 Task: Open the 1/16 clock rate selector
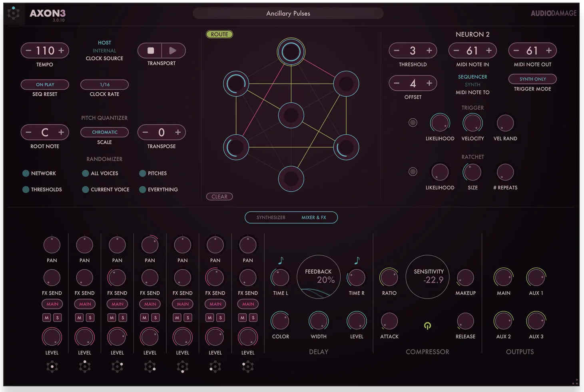104,85
